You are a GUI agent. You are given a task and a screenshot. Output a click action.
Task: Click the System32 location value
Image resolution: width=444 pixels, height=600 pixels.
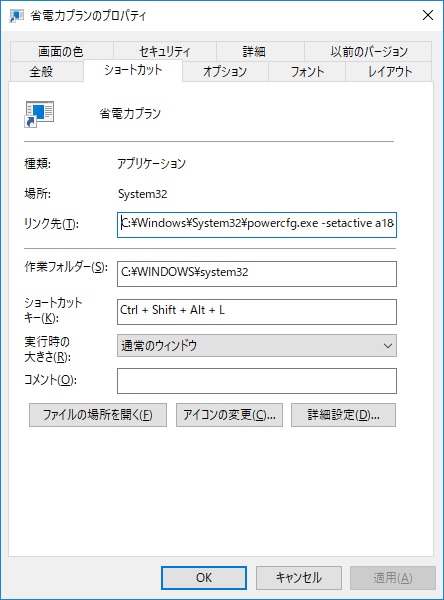(x=142, y=194)
